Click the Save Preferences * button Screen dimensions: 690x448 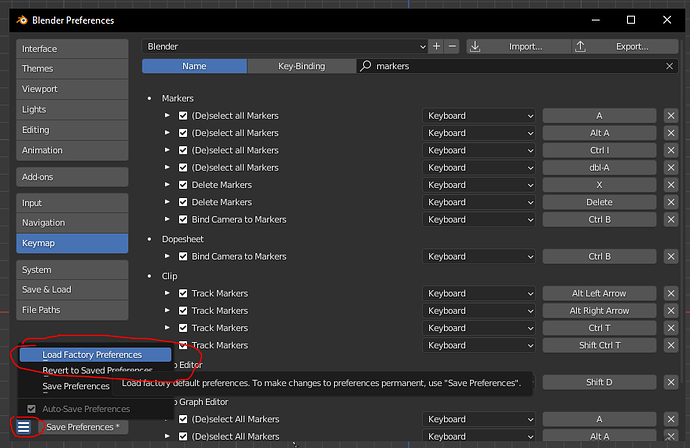click(83, 427)
